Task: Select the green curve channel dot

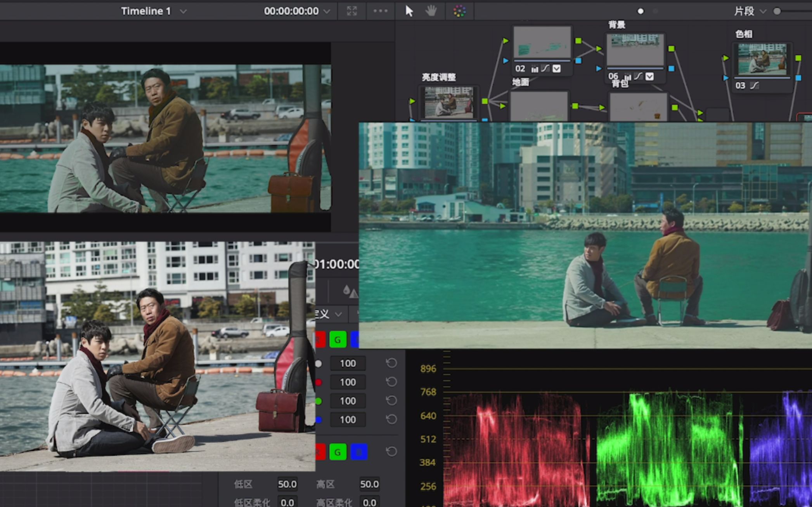Action: [x=319, y=401]
